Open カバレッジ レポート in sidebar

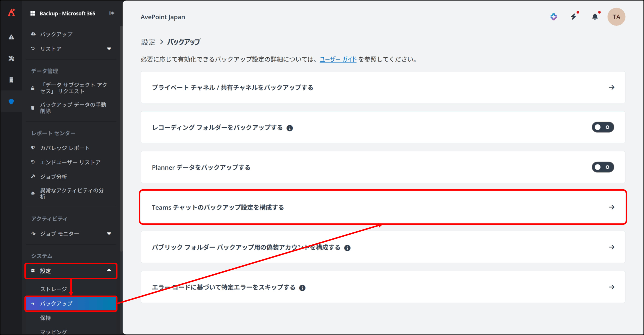pyautogui.click(x=65, y=148)
